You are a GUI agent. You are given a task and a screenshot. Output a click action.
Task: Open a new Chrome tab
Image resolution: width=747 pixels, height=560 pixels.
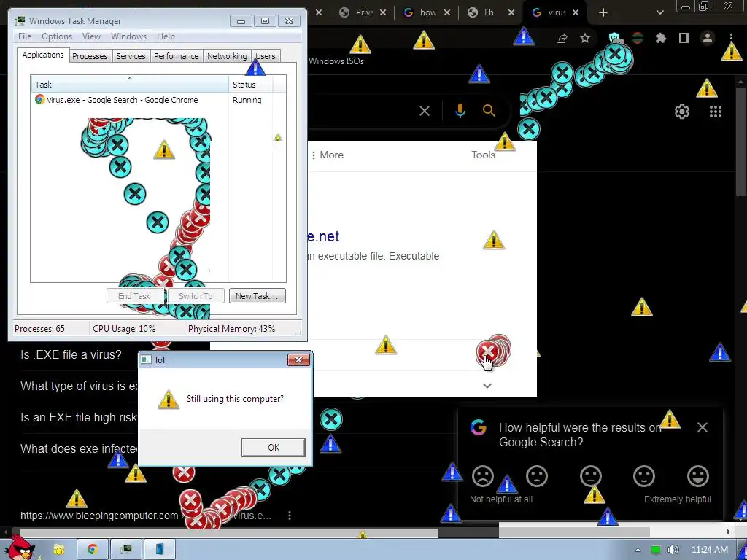click(603, 12)
